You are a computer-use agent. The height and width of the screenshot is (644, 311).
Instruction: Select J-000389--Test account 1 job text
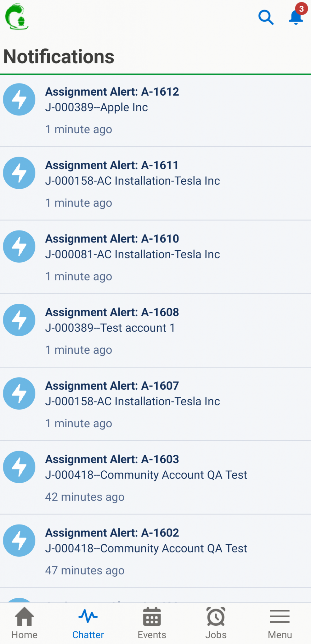click(x=110, y=328)
